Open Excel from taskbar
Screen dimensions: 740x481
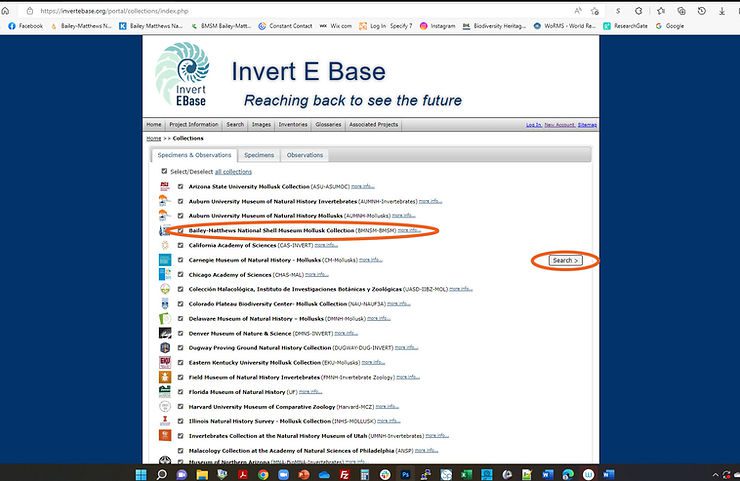[466, 474]
